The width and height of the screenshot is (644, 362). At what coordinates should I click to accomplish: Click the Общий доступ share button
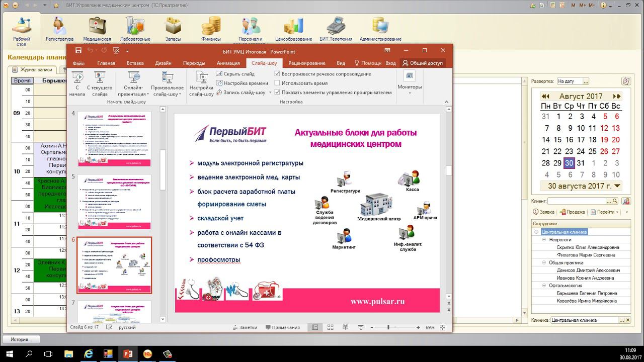[423, 63]
